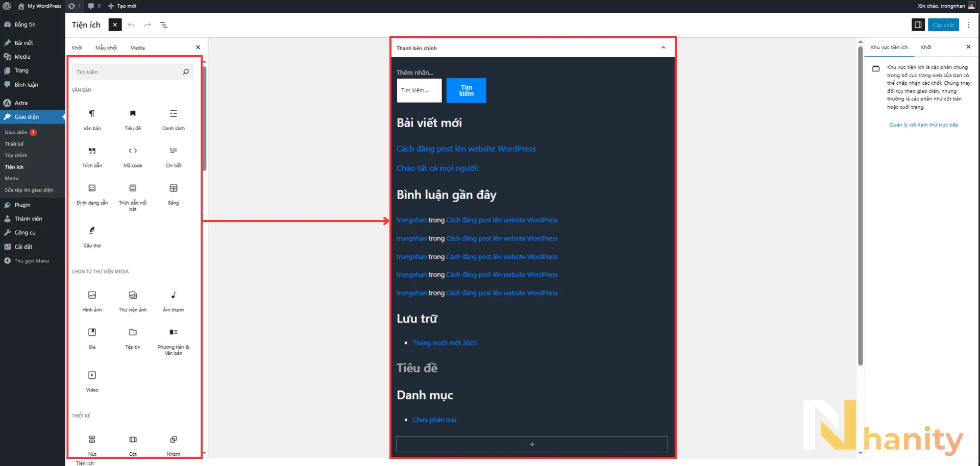Add a block with the plus appender
980x466 pixels.
pos(532,444)
